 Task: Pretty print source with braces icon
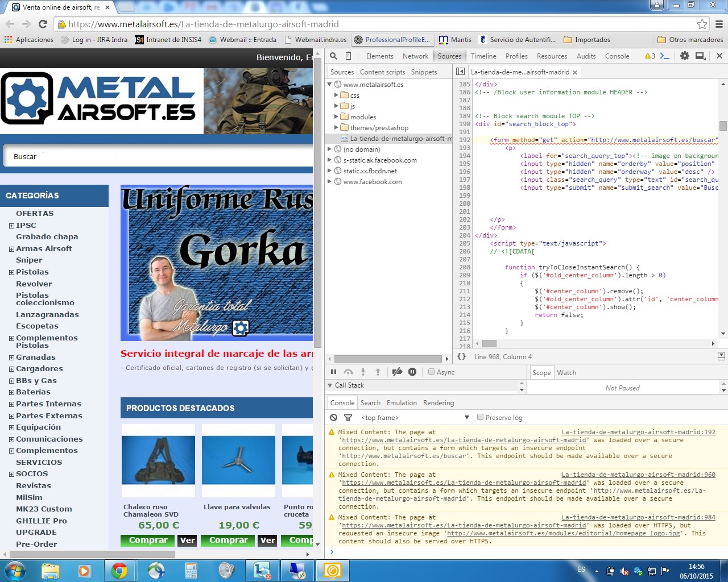click(x=461, y=356)
